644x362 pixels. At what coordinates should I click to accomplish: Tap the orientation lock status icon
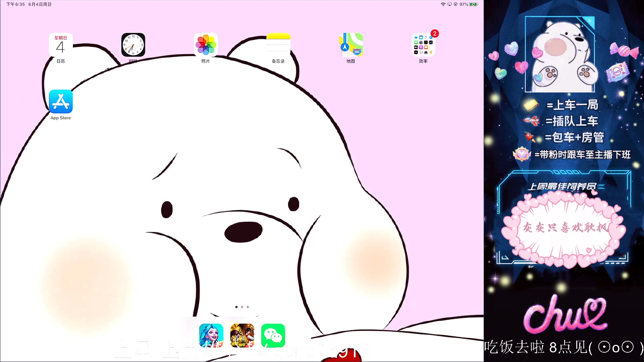tap(455, 4)
